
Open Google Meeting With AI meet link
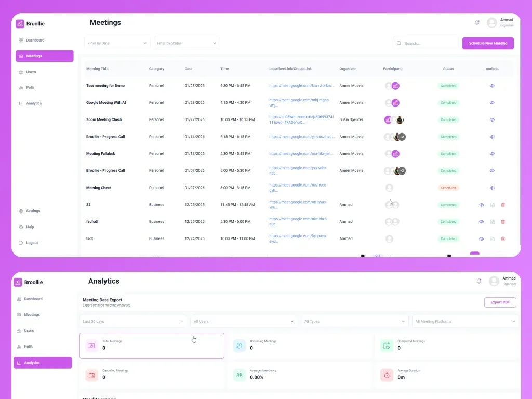299,103
